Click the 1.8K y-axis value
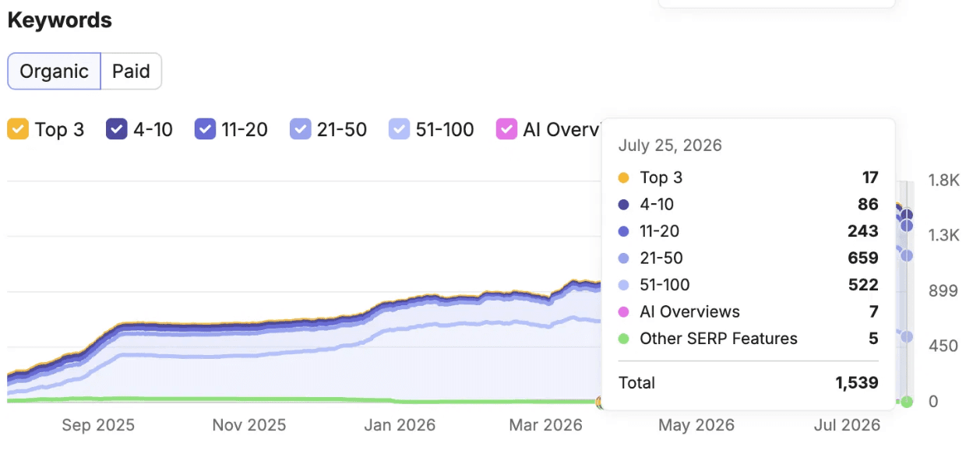The width and height of the screenshot is (980, 450). point(943,180)
